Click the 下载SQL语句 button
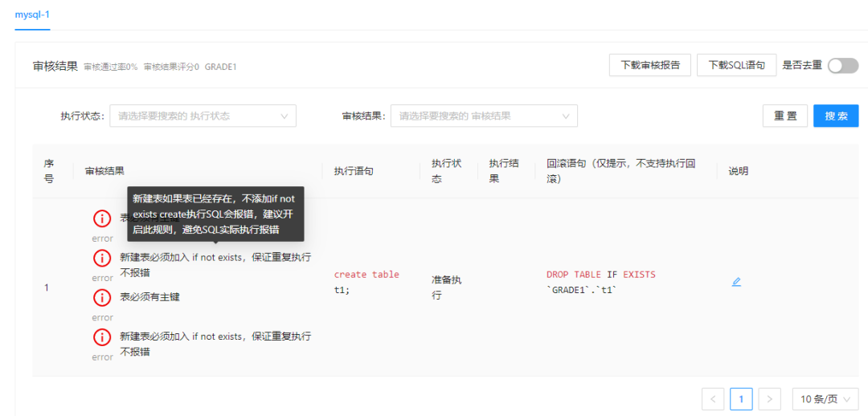Viewport: 868px width, 416px height. click(x=737, y=65)
